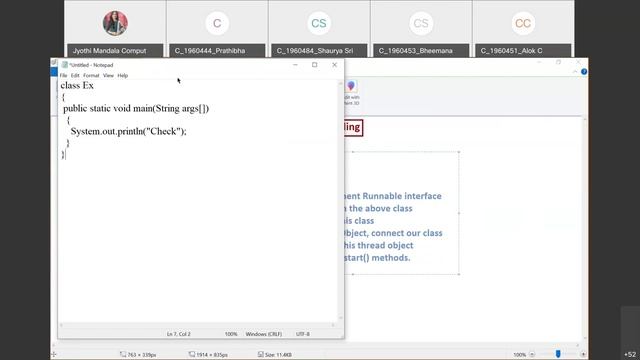
Task: Click the Notepad 100% zoom status entry
Action: tap(231, 334)
